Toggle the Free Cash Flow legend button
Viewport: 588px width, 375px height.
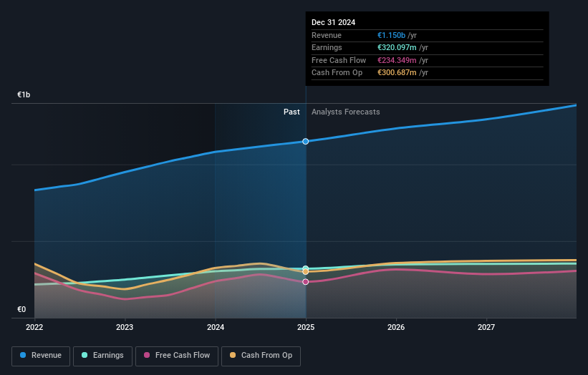(177, 356)
